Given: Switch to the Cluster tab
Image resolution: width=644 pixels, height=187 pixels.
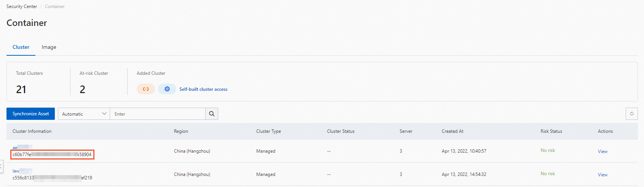Looking at the screenshot, I should tap(21, 47).
